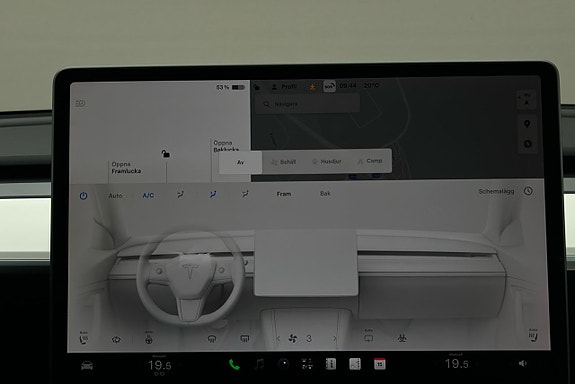
Task: Tap the 53 % battery indicator
Action: point(230,87)
